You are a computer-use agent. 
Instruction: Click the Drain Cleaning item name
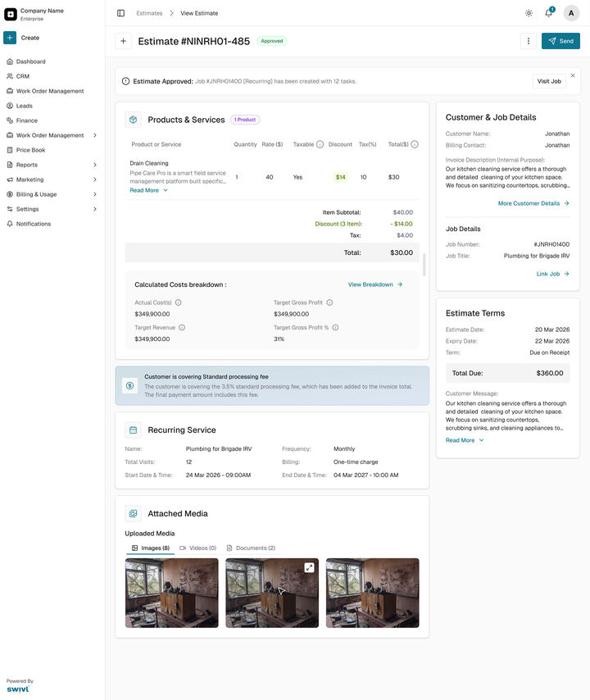click(149, 163)
